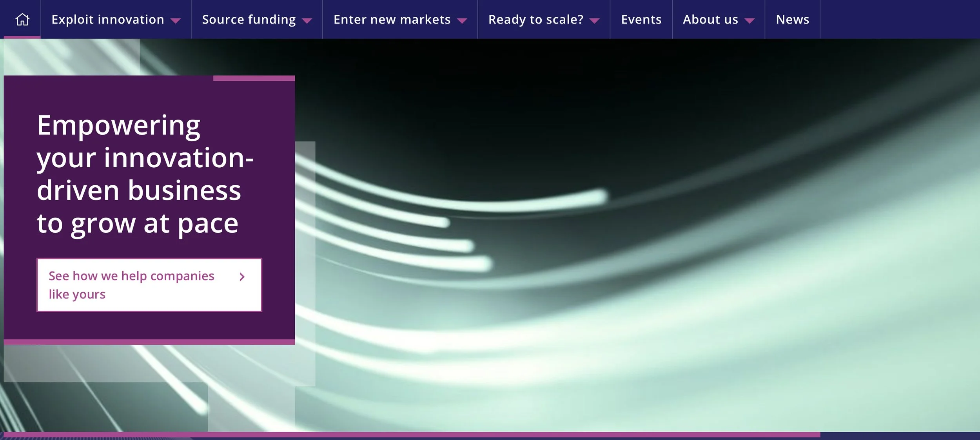980x440 pixels.
Task: Click the chevron arrow in the CTA button
Action: pos(242,277)
